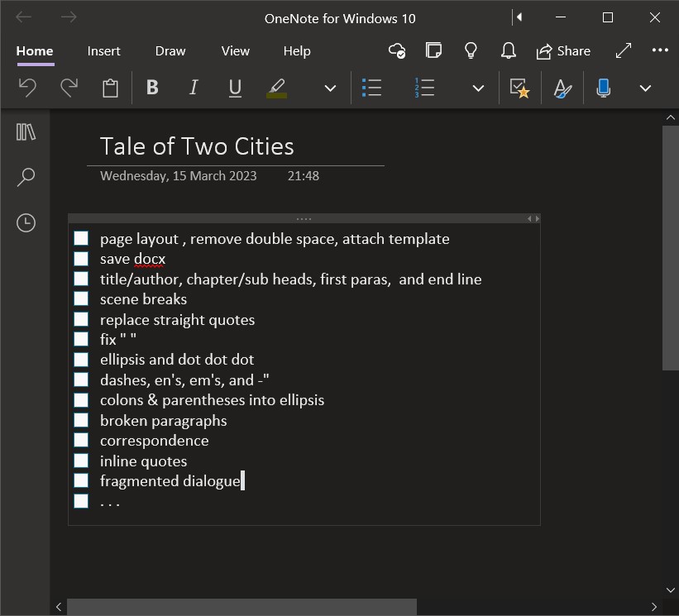Check the 'save docx' checkbox
This screenshot has height=616, width=679.
tap(81, 259)
